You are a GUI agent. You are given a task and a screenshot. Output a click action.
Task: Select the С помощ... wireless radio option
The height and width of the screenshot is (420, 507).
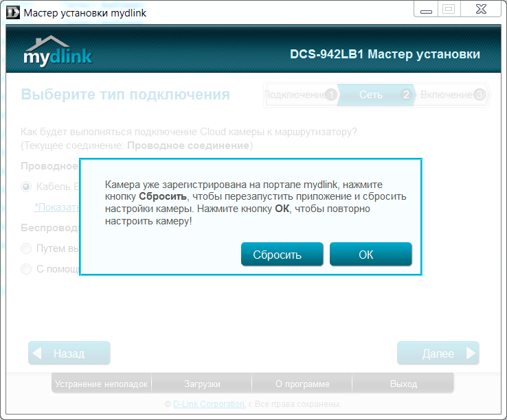tap(26, 269)
